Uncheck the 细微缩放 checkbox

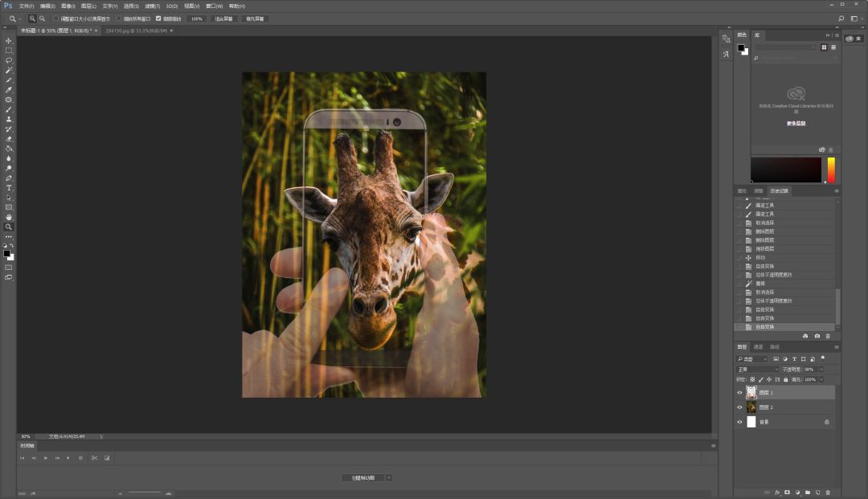coord(158,18)
